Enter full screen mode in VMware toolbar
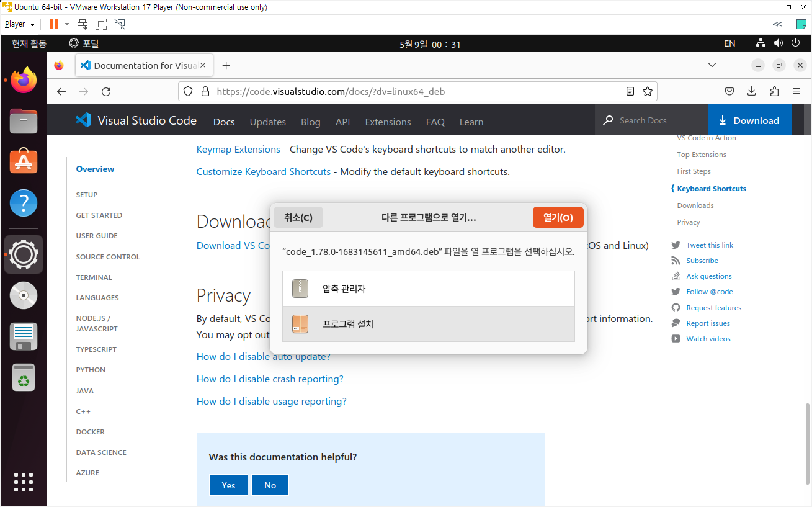This screenshot has width=812, height=507. click(101, 24)
